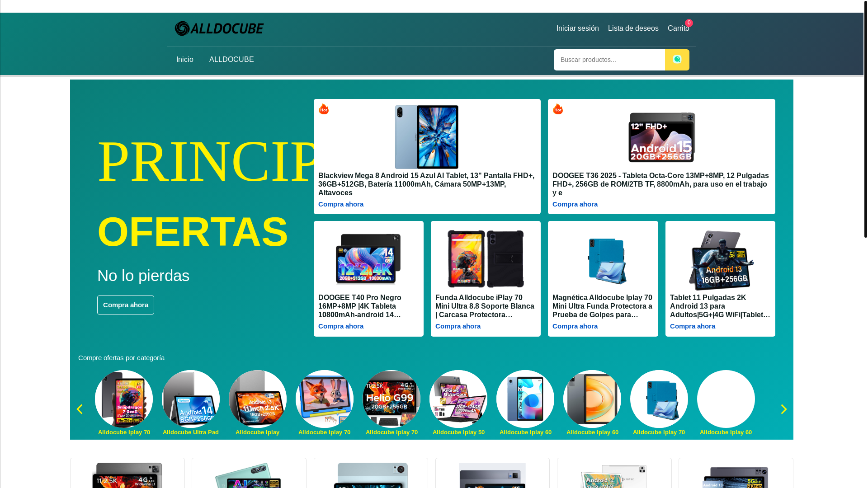
Task: Open Funda Alldocube iPlay 70 Mini image
Action: [x=486, y=259]
